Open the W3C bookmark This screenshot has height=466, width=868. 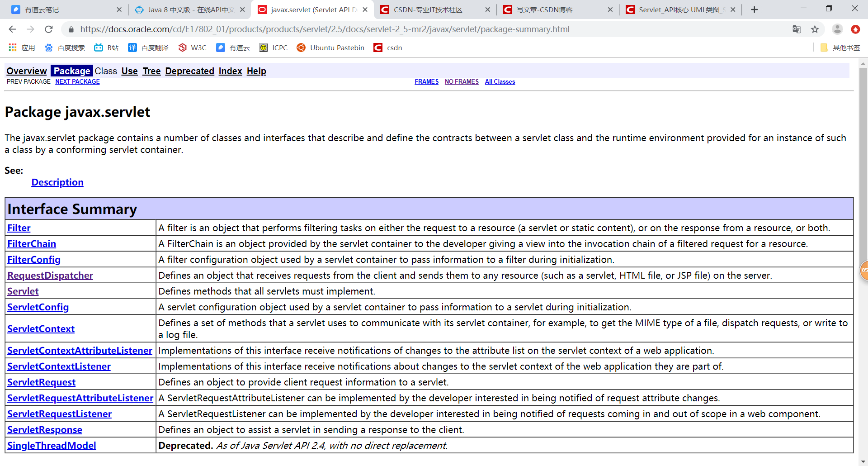(x=193, y=48)
